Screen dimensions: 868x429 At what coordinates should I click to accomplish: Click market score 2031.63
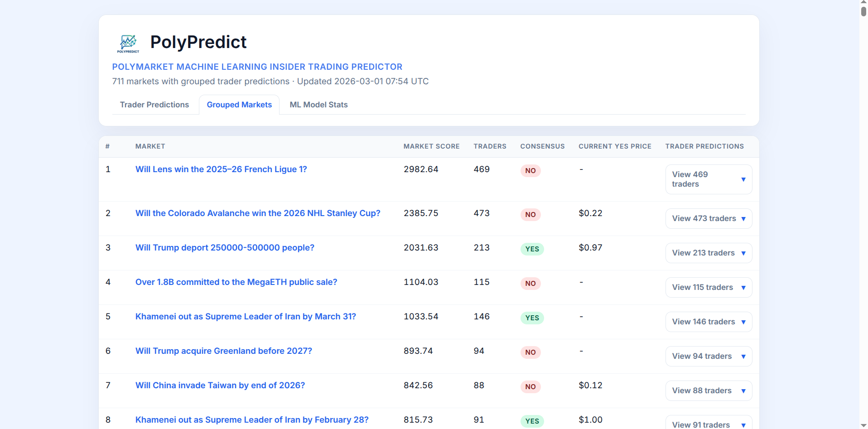(421, 247)
